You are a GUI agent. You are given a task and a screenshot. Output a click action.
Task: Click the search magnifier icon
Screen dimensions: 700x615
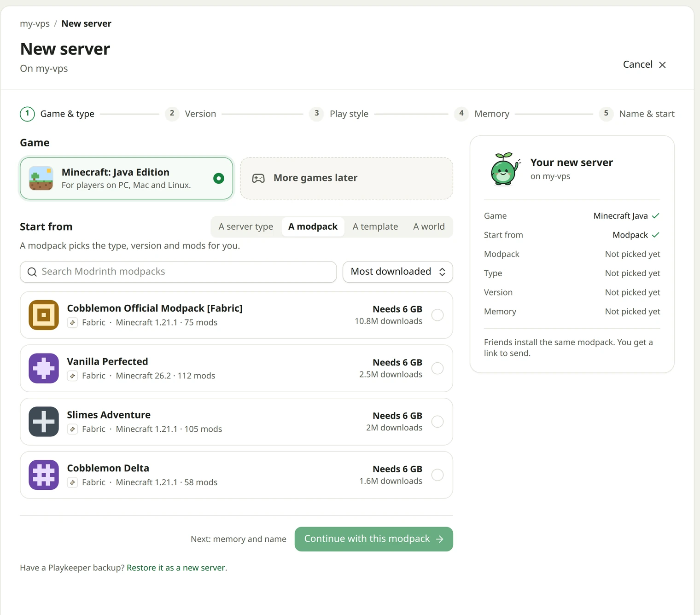pos(32,272)
